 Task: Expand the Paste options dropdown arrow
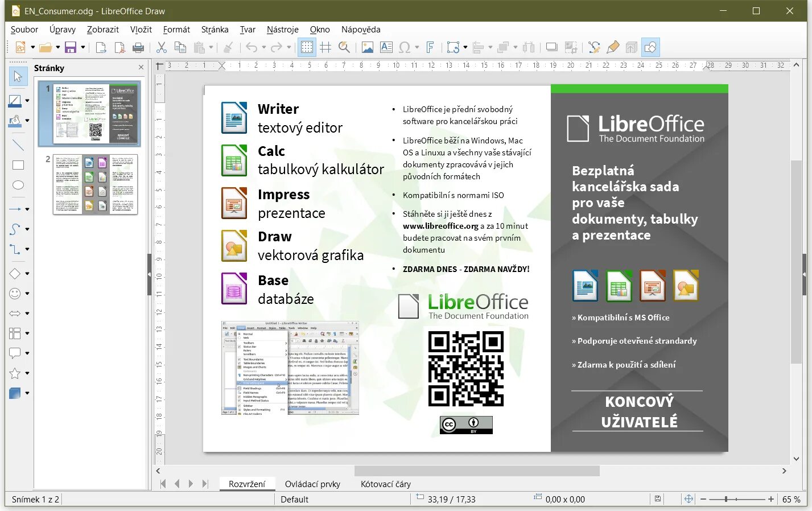pyautogui.click(x=211, y=48)
